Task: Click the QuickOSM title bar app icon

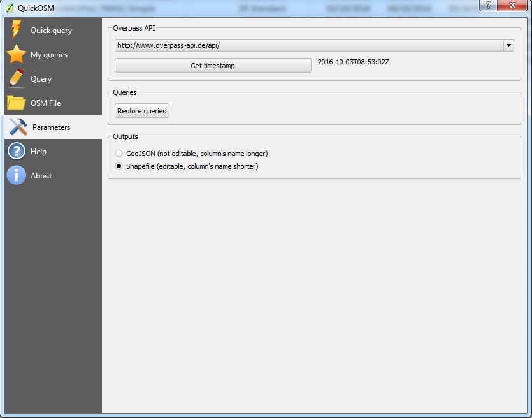Action: click(10, 8)
